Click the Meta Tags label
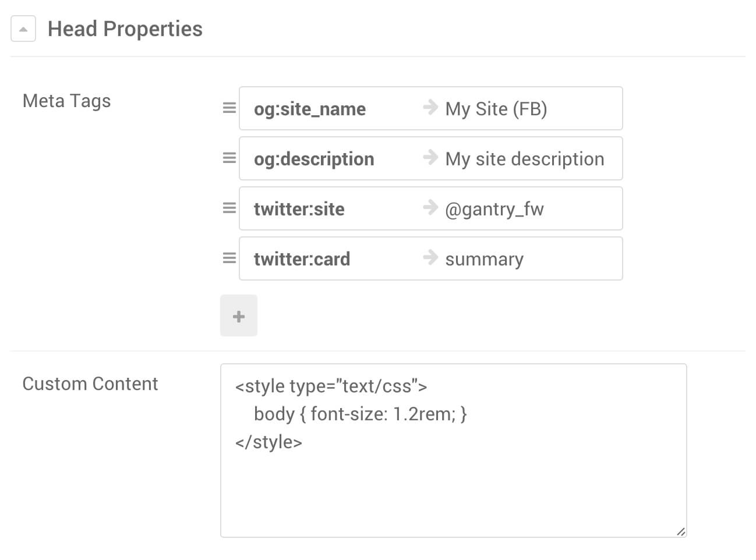756x560 pixels. 66,101
